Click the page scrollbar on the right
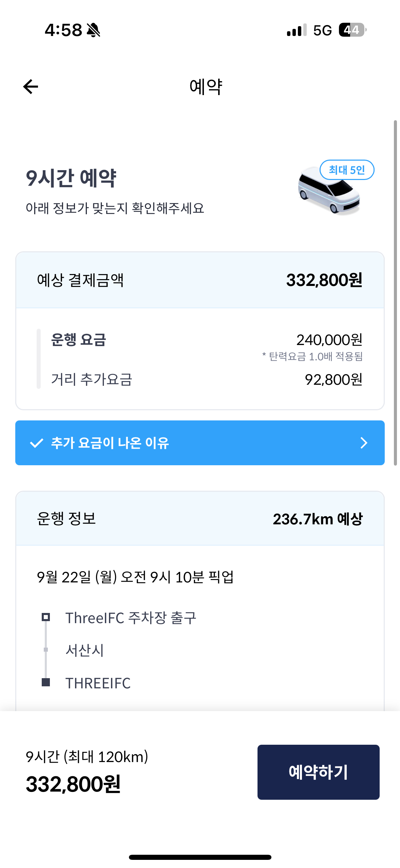 (x=395, y=292)
